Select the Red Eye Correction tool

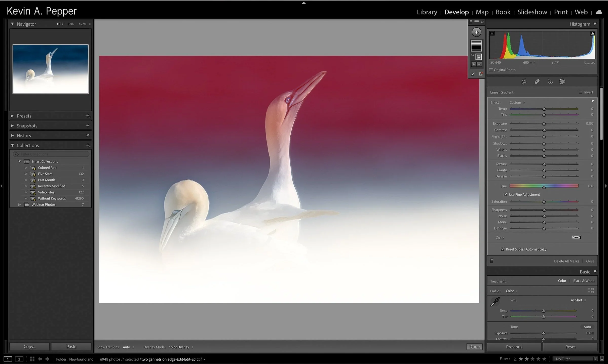[550, 82]
